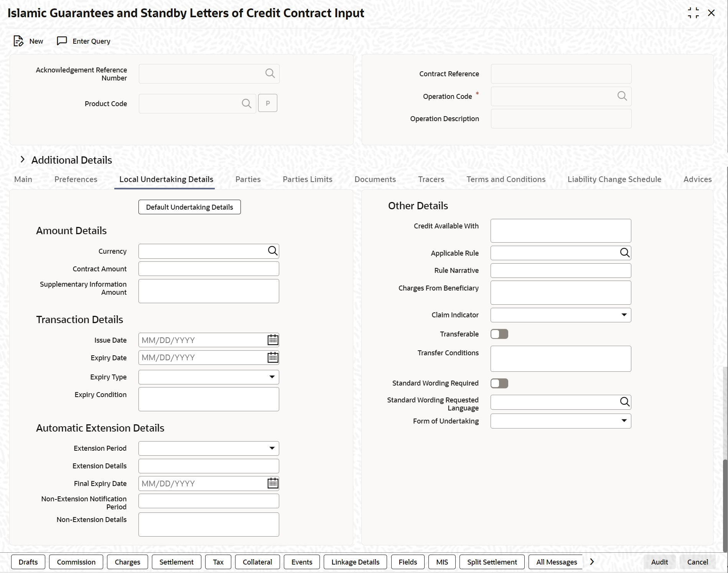Show more bottom toolbar buttons arrow
This screenshot has width=728, height=573.
[x=592, y=562]
